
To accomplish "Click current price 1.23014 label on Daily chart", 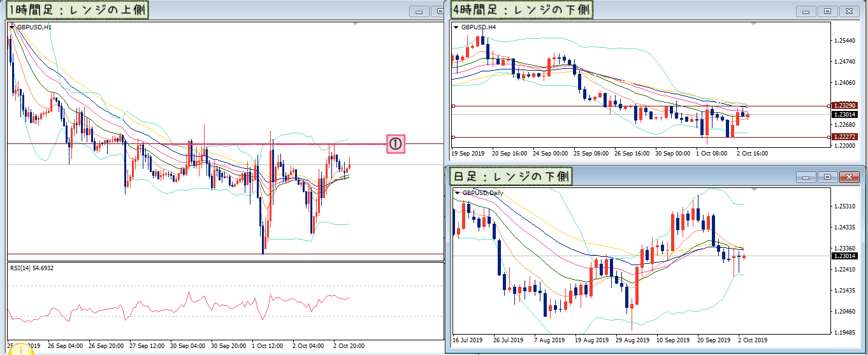I will [844, 256].
